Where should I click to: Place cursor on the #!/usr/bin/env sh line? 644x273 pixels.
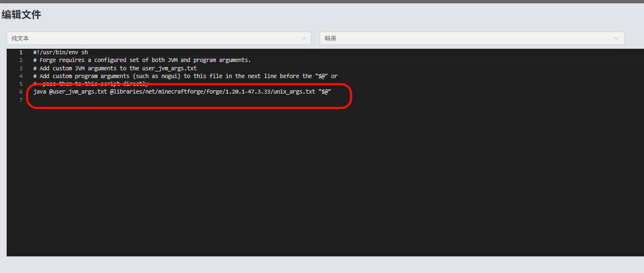tap(60, 53)
